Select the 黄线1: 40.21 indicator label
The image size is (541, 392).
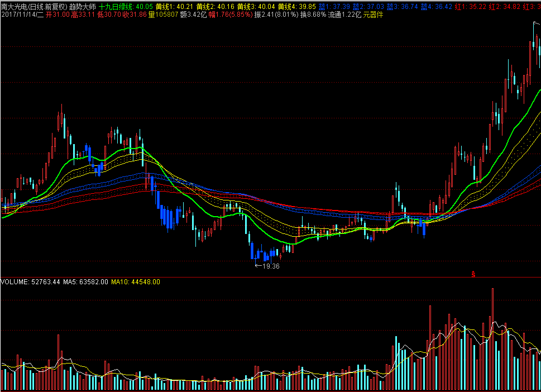pos(175,7)
